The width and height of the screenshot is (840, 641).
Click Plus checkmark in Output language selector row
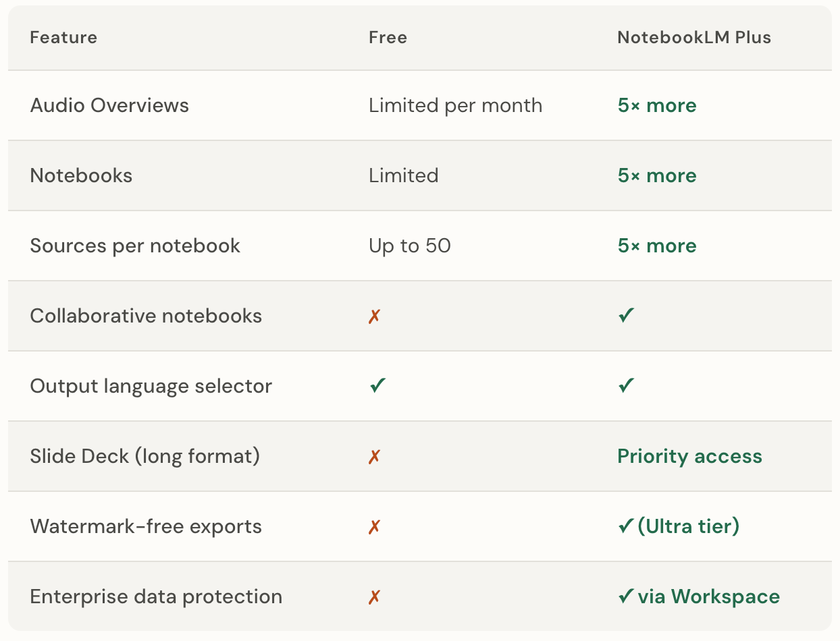click(626, 385)
